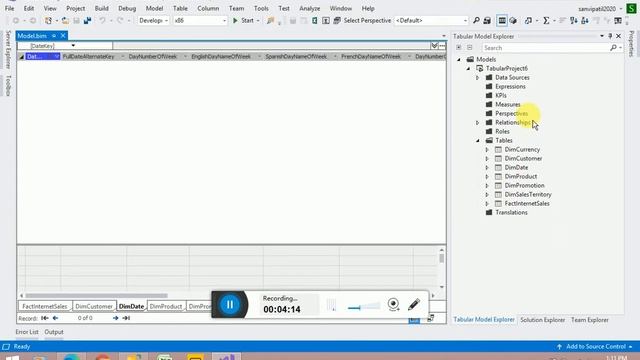Open the Solution Explorer tab
The height and width of the screenshot is (360, 640).
pos(542,320)
